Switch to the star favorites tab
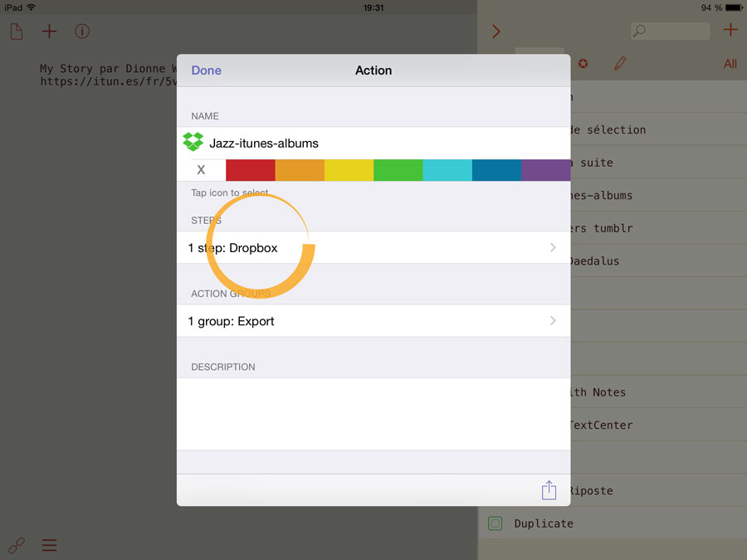Screen dimensions: 747x560 click(583, 63)
